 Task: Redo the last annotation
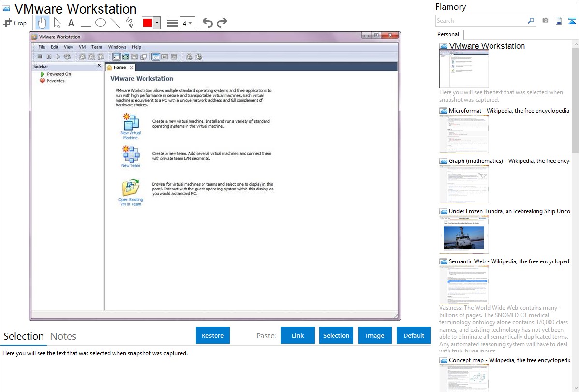click(x=222, y=23)
